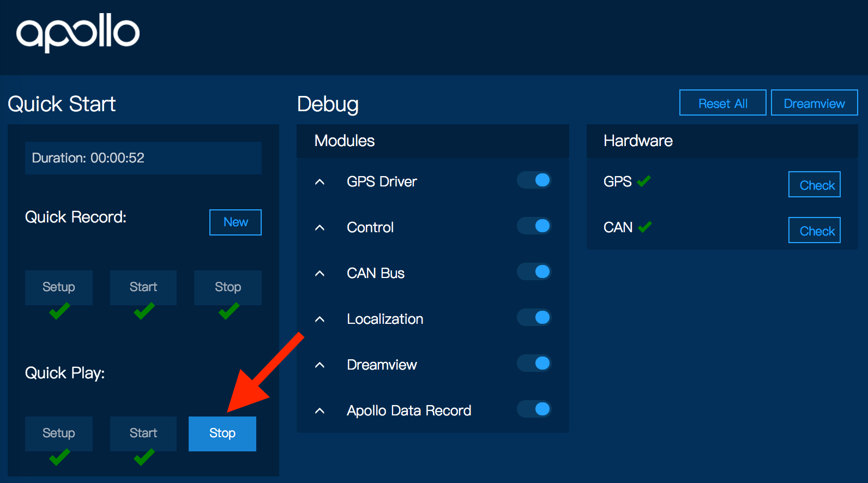Collapse the GPS Driver module chevron
This screenshot has height=483, width=868.
(320, 182)
